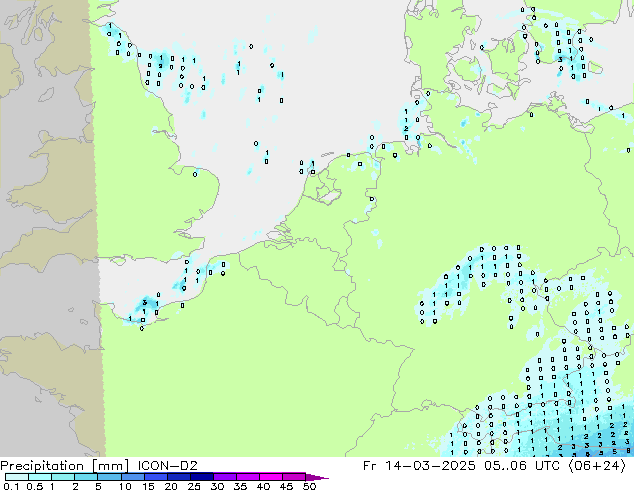Select the 35–40 mm violet legend swatch
This screenshot has height=490, width=634.
click(248, 477)
